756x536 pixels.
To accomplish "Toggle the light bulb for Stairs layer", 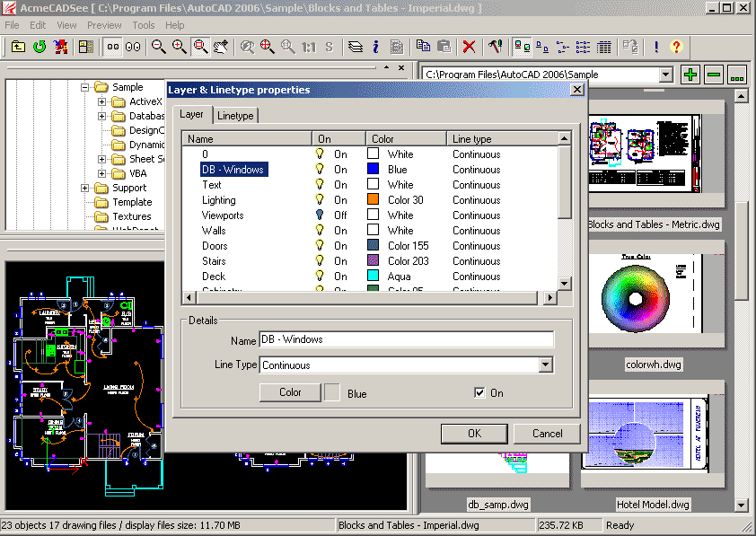I will pos(319,260).
